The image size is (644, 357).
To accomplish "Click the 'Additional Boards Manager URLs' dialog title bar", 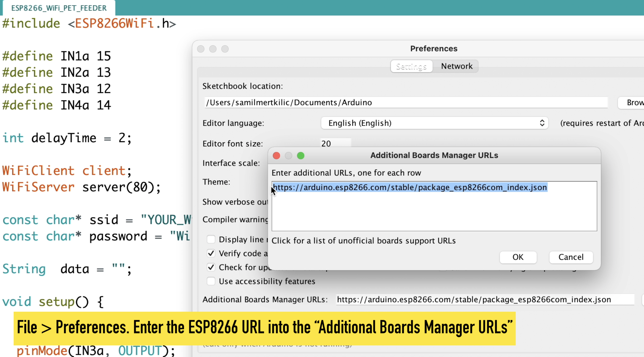I will (434, 155).
